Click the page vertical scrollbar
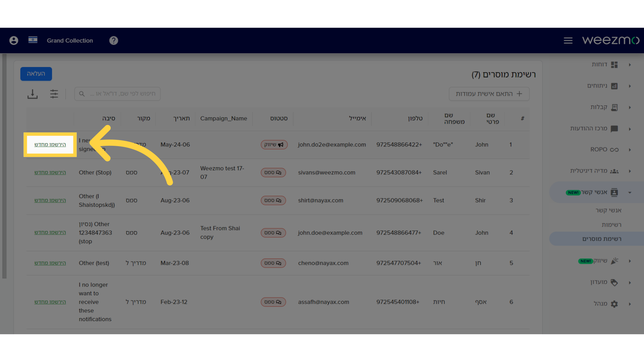 tap(4, 166)
